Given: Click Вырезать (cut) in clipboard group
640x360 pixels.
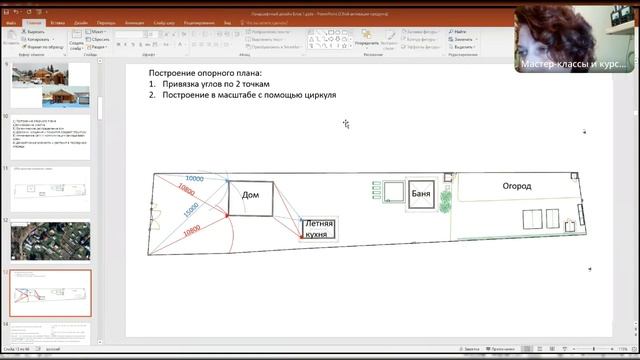Looking at the screenshot, I should pyautogui.click(x=33, y=31).
